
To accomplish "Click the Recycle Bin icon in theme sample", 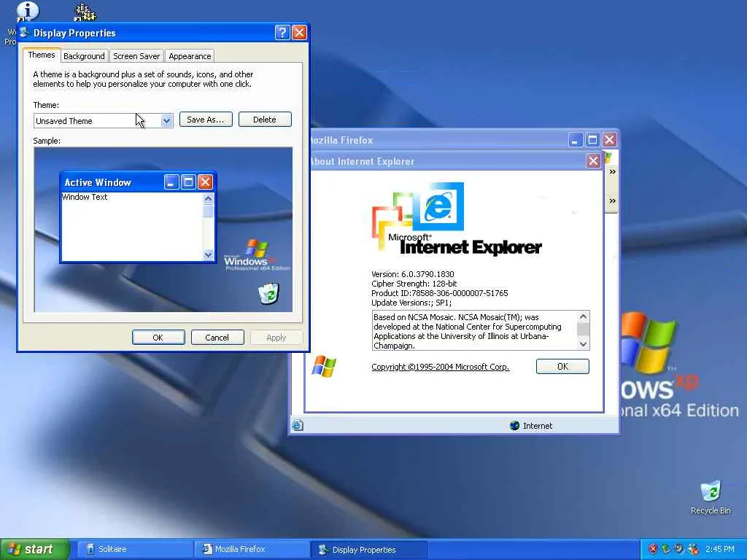I will pos(269,293).
